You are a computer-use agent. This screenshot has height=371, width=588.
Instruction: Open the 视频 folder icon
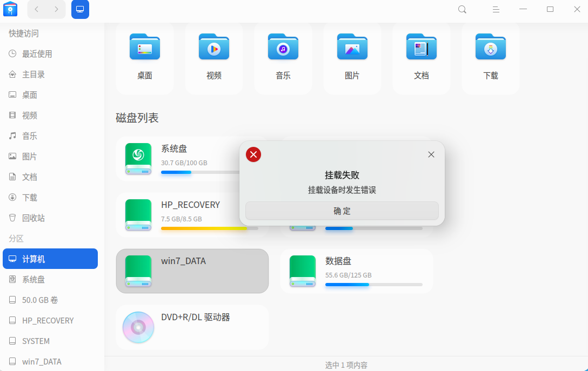(214, 47)
